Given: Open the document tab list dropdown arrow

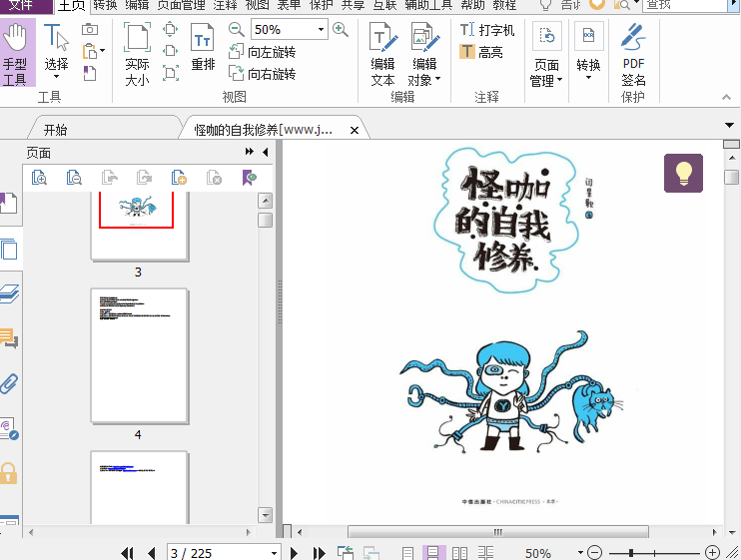Looking at the screenshot, I should 729,125.
